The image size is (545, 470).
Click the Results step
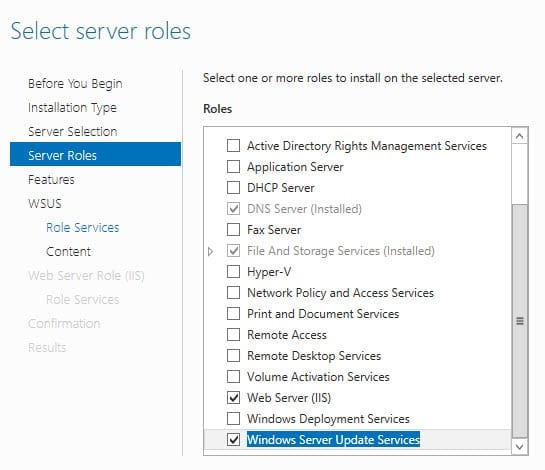pos(47,347)
